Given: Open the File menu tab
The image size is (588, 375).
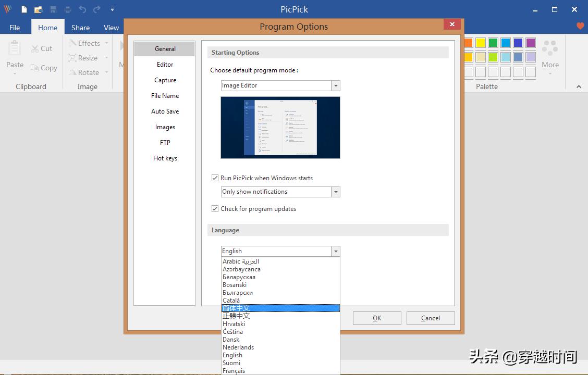Looking at the screenshot, I should coord(15,28).
